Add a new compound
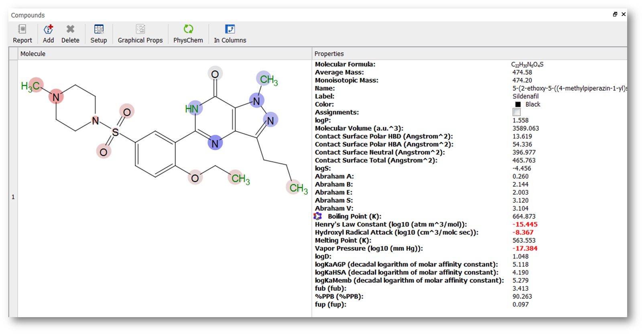644x334 pixels. coord(48,30)
